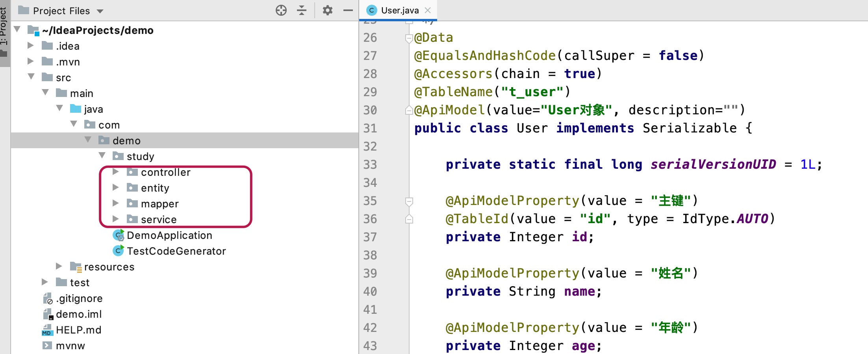Toggle fold marker at line 30
Viewport: 868px width, 354px height.
pos(409,110)
